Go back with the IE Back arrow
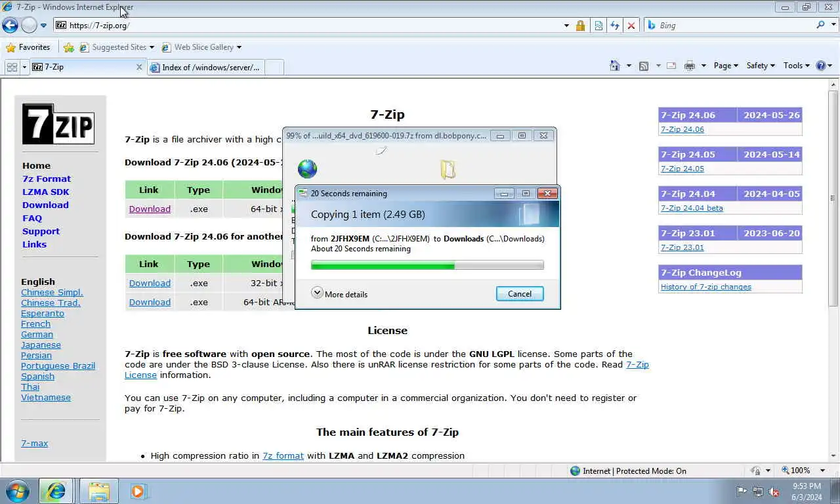840x504 pixels. pos(10,26)
